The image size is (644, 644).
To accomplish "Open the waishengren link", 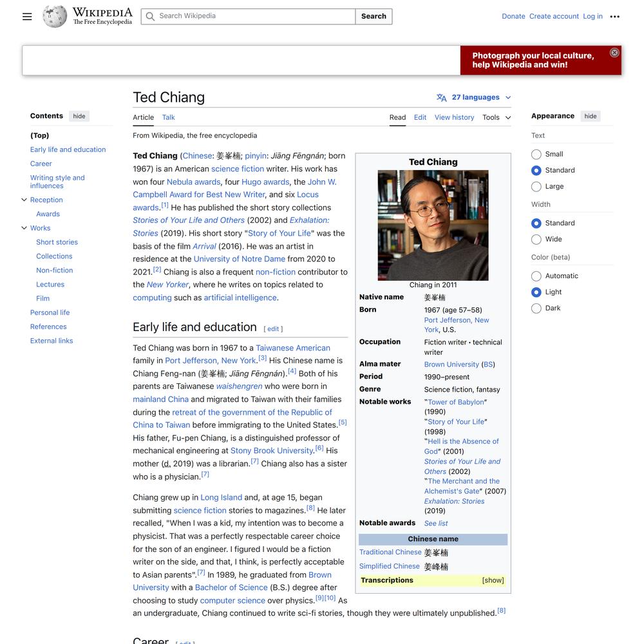I will click(x=239, y=386).
